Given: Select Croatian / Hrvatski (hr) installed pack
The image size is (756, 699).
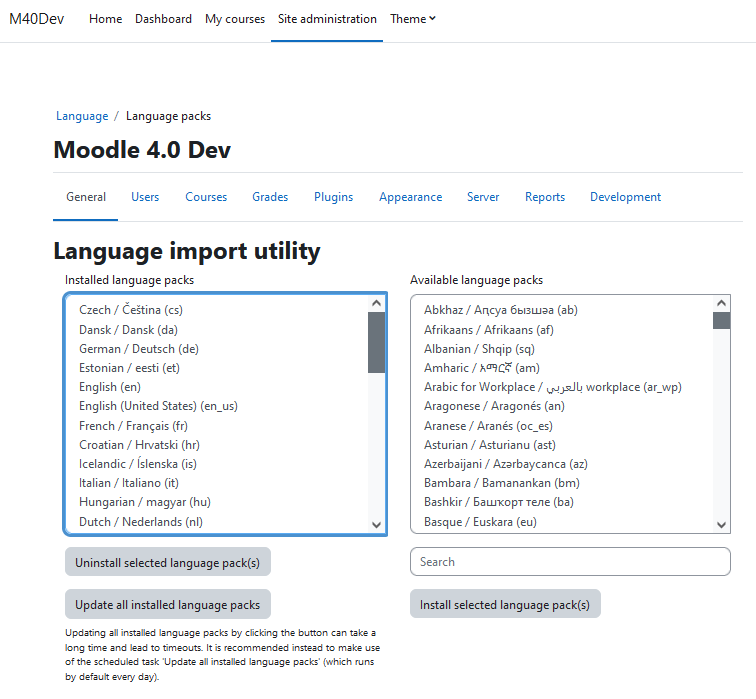Looking at the screenshot, I should 217,445.
